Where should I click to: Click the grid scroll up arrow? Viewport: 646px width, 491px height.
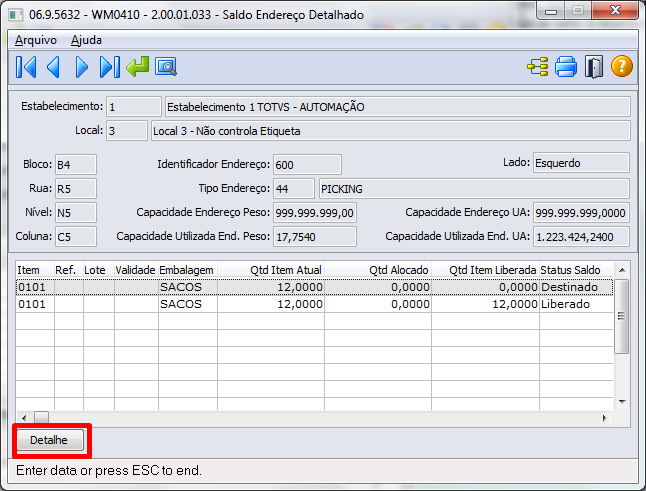tap(622, 270)
